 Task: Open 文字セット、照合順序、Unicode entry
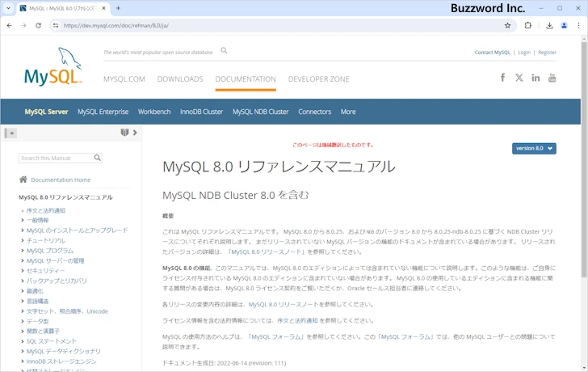67,311
